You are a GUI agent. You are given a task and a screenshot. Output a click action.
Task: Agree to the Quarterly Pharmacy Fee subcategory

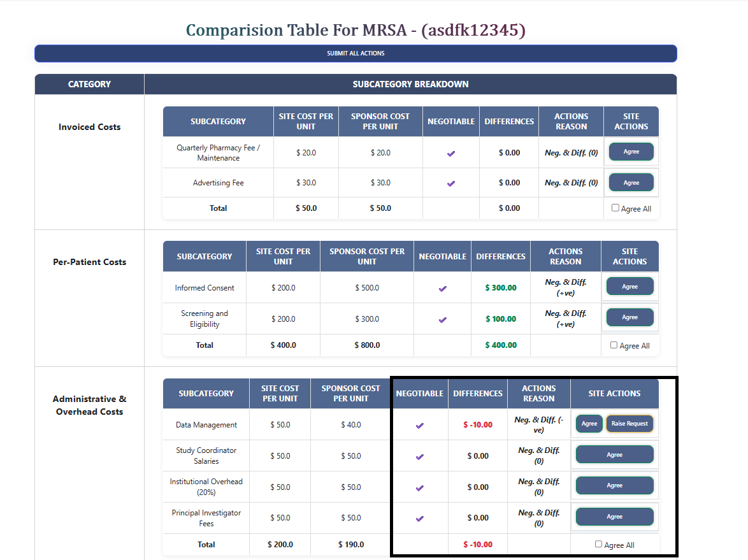[631, 151]
